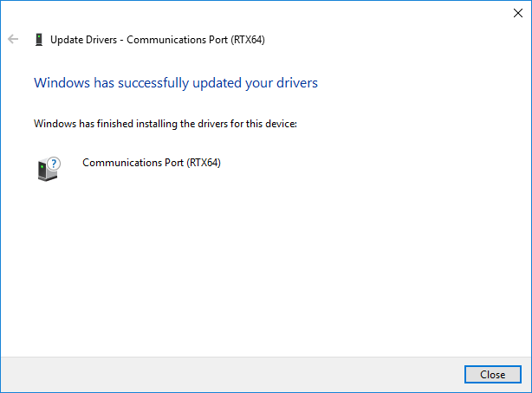Image resolution: width=532 pixels, height=393 pixels.
Task: Click the Close button to finish
Action: [493, 374]
